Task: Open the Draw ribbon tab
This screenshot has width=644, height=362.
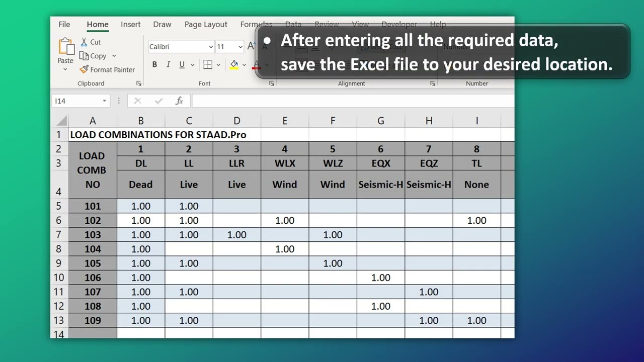Action: coord(162,24)
